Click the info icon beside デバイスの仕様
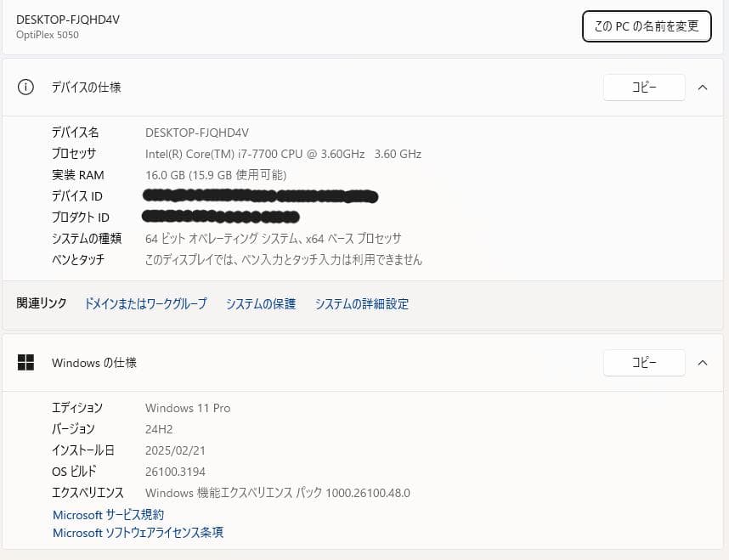The width and height of the screenshot is (729, 560). [x=25, y=87]
